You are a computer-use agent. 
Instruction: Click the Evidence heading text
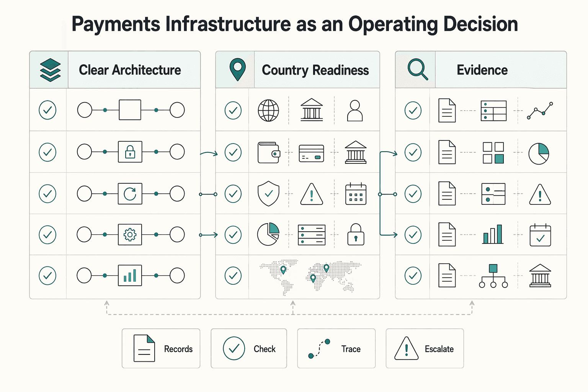coord(482,70)
